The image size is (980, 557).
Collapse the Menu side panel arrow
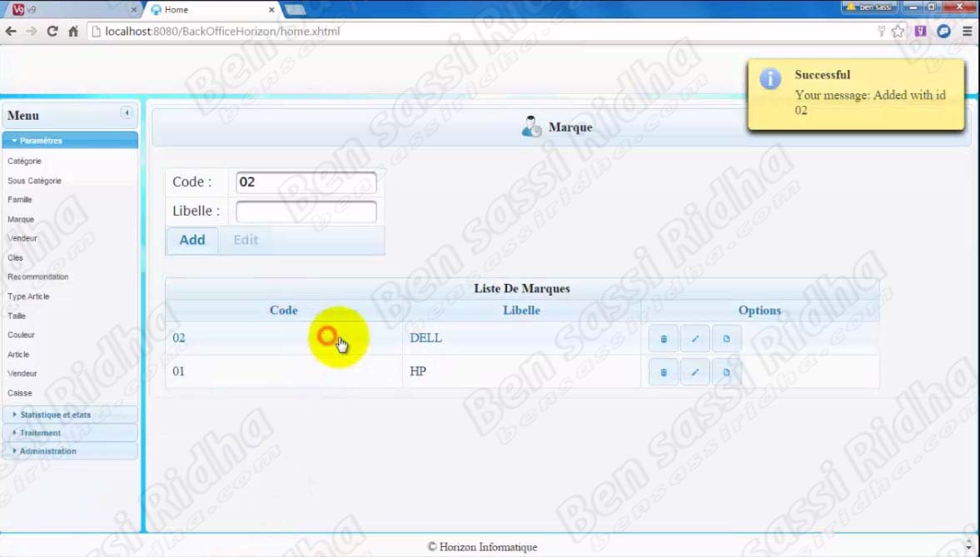click(x=127, y=113)
